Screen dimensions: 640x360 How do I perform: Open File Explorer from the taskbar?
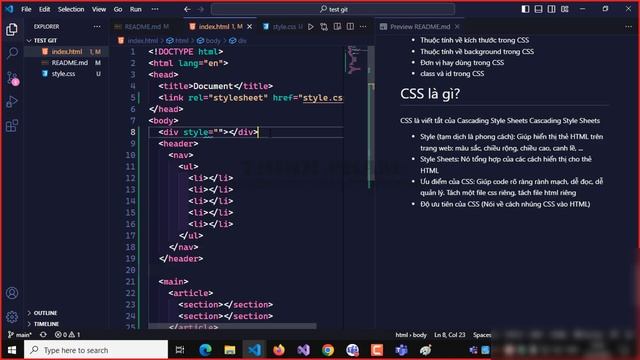[230, 350]
